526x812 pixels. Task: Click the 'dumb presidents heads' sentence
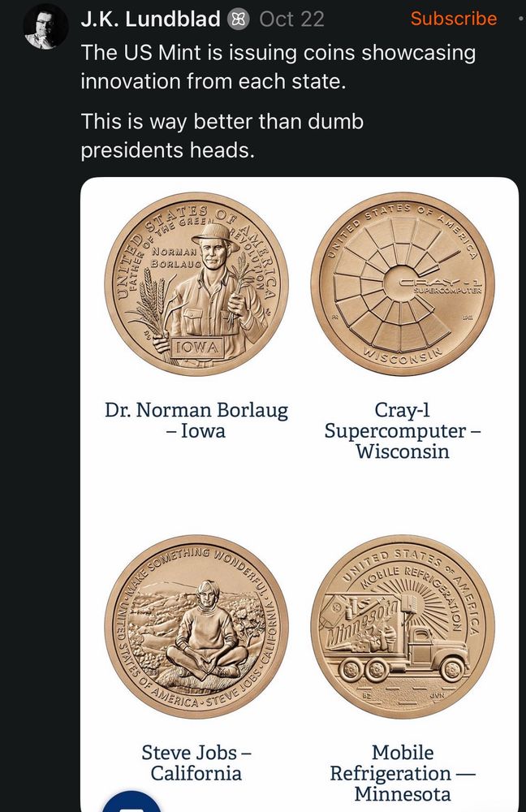[x=222, y=136]
